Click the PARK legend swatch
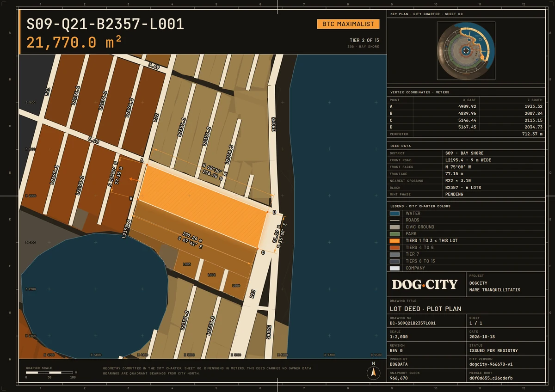 tap(395, 234)
